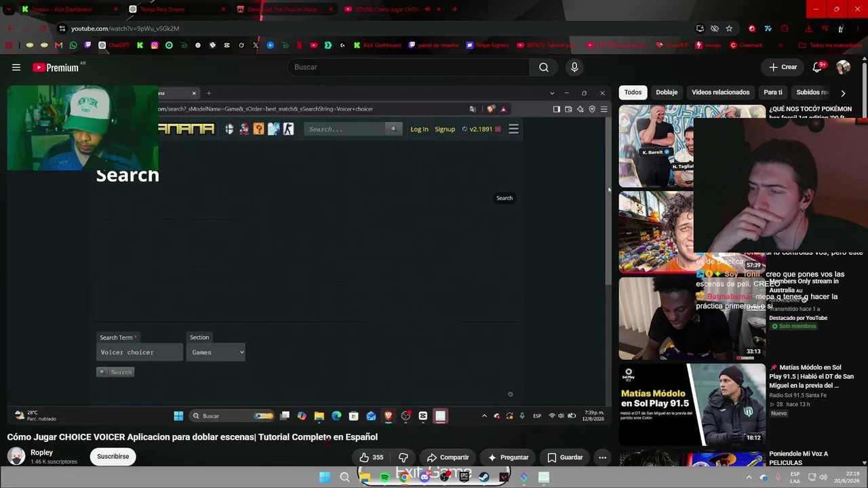Screen dimensions: 868x488
Task: Open the Matías Módolo en Sol Play title
Action: (811, 376)
